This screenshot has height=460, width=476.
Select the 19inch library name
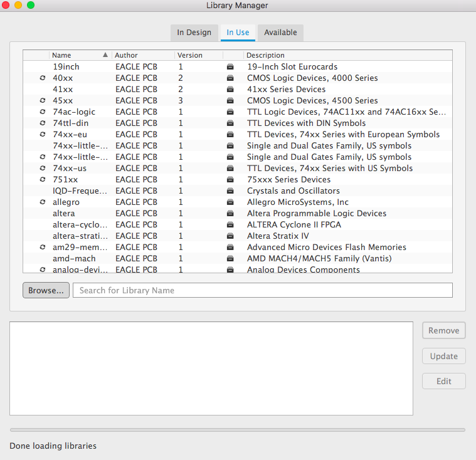pos(66,67)
